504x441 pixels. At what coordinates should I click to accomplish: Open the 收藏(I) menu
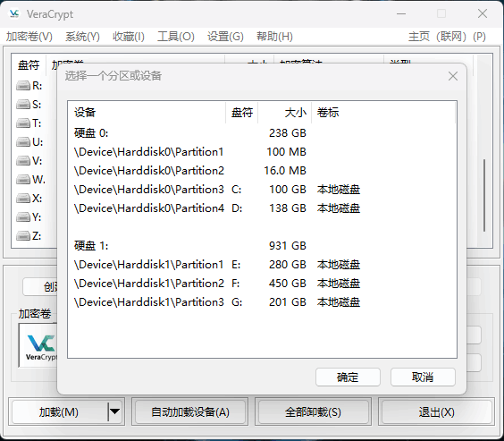(129, 37)
